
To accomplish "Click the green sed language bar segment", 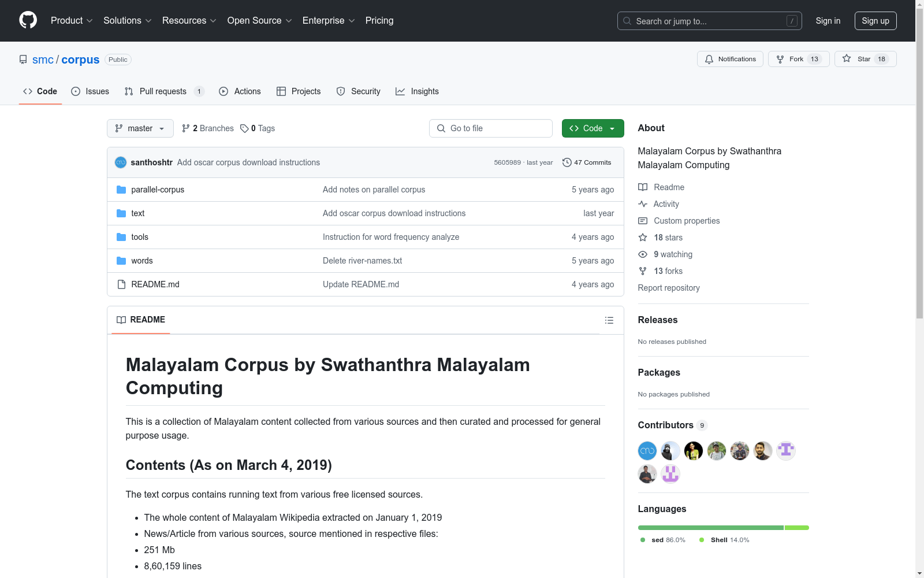I will pos(711,528).
